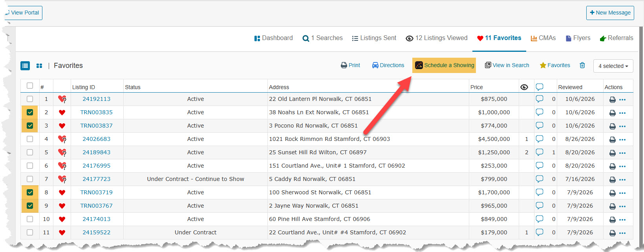Open comment bubble for 3 Pocono Rd
Viewport: 644px width, 252px height.
(540, 125)
